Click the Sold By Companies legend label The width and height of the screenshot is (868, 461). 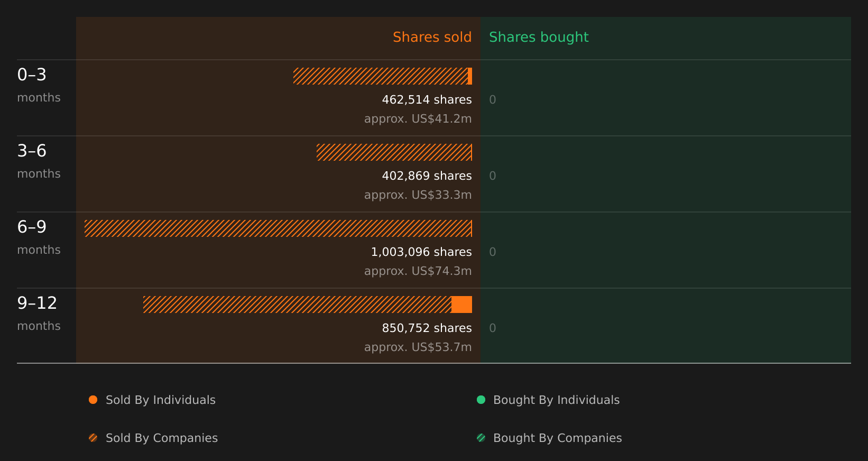point(162,438)
